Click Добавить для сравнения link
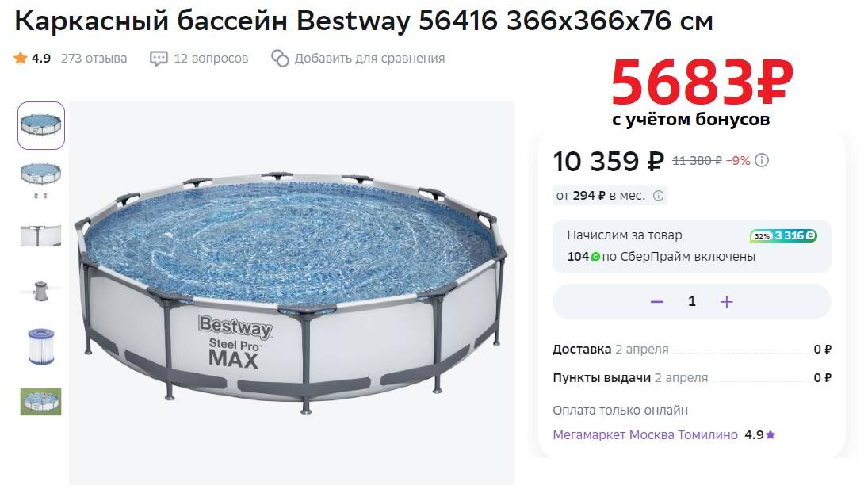The width and height of the screenshot is (868, 493). 369,59
